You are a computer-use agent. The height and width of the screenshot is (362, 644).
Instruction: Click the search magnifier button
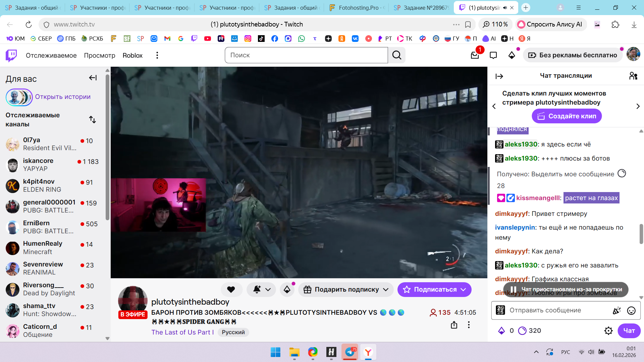pos(397,55)
